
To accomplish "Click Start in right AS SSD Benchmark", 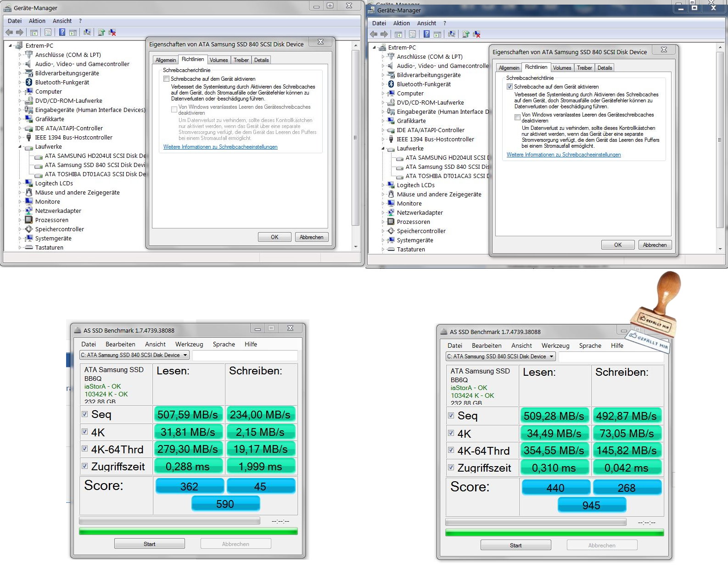I will pyautogui.click(x=516, y=546).
